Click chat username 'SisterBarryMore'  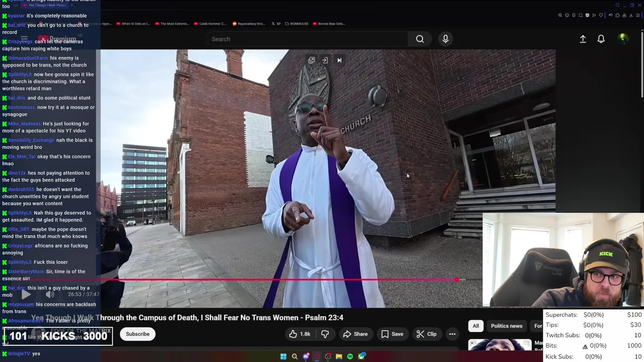(x=26, y=271)
